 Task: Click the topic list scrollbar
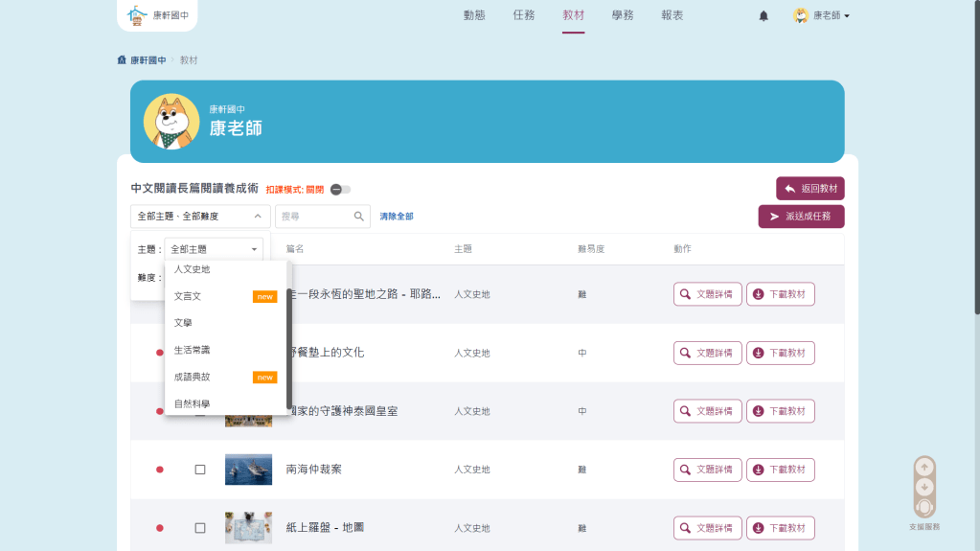[x=289, y=335]
